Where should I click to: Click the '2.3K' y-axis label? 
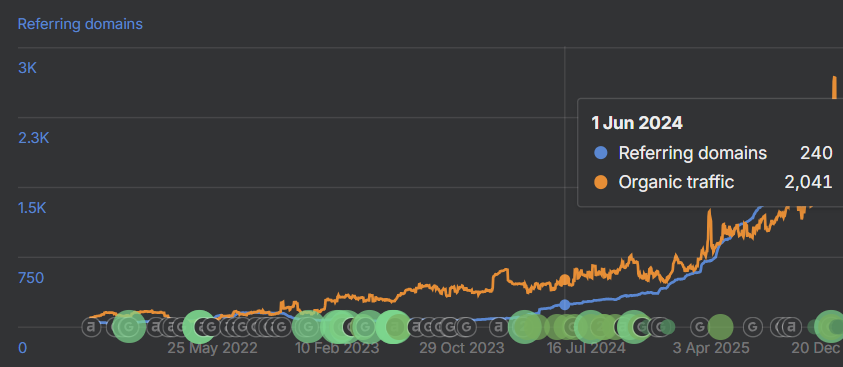[x=33, y=138]
